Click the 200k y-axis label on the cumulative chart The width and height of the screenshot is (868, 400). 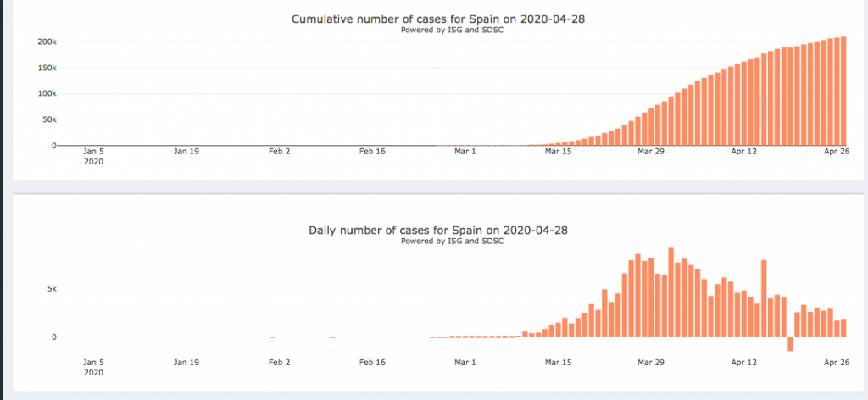point(47,42)
